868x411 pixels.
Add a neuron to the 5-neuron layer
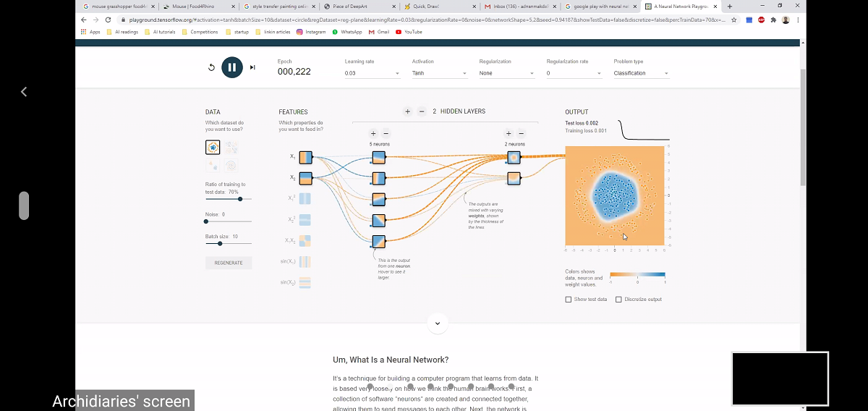tap(373, 133)
